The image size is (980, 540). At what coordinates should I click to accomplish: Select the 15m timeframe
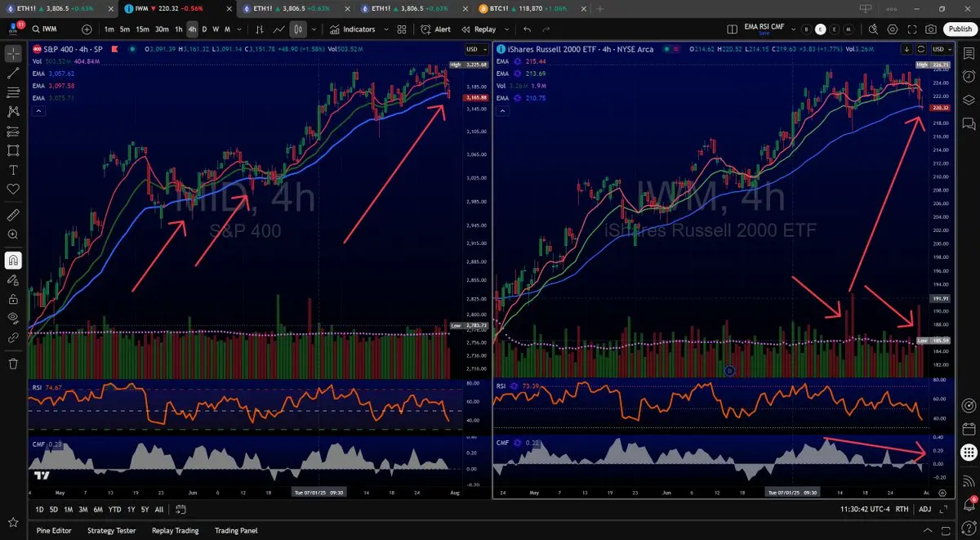142,29
